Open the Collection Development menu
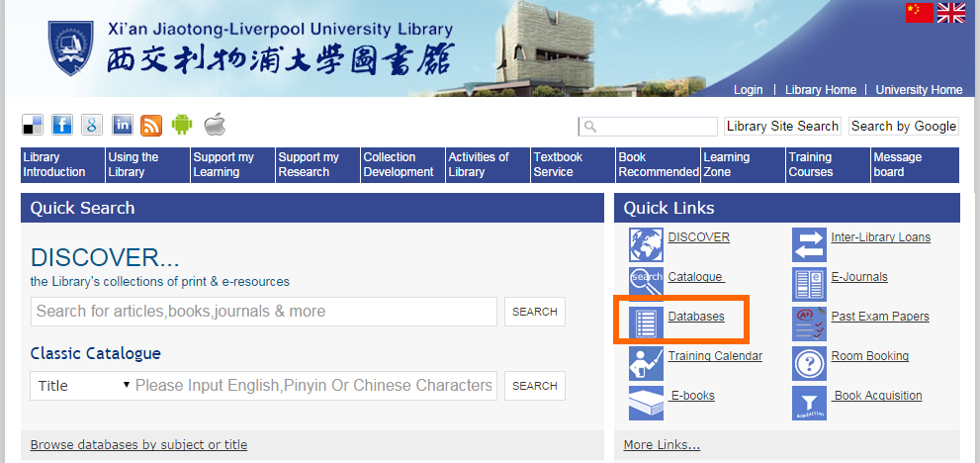980x463 pixels. (402, 165)
